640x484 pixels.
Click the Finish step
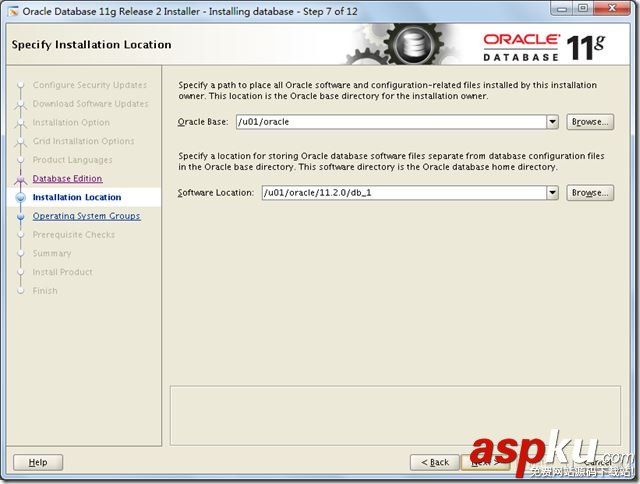click(x=45, y=291)
